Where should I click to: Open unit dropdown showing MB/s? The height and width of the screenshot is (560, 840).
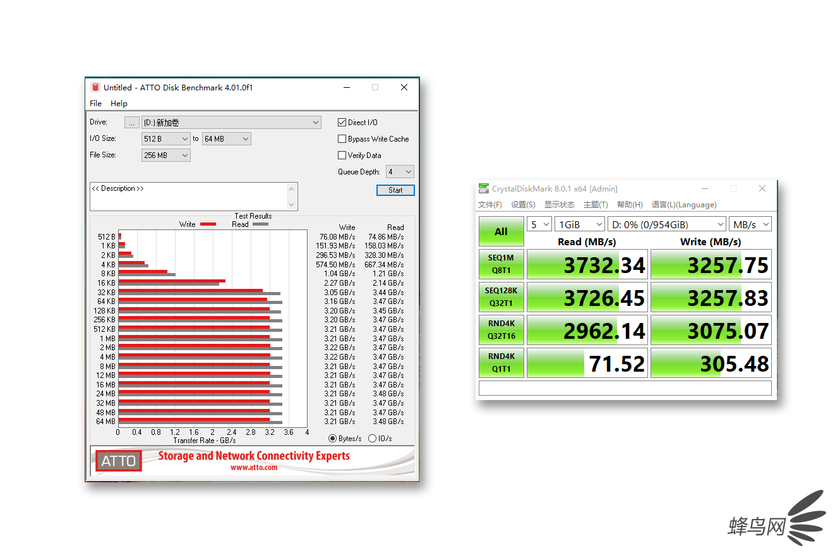coord(751,225)
